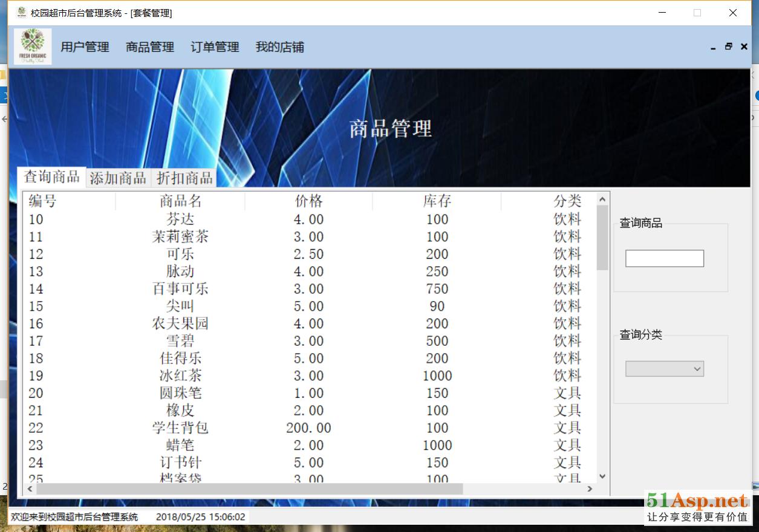
Task: Sort by the 价格 column header
Action: pos(308,201)
